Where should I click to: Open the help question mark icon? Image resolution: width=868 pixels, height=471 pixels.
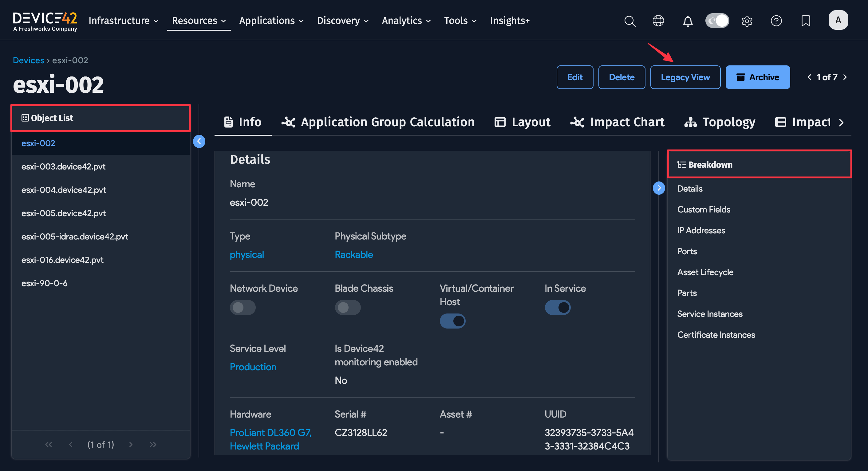click(x=776, y=21)
